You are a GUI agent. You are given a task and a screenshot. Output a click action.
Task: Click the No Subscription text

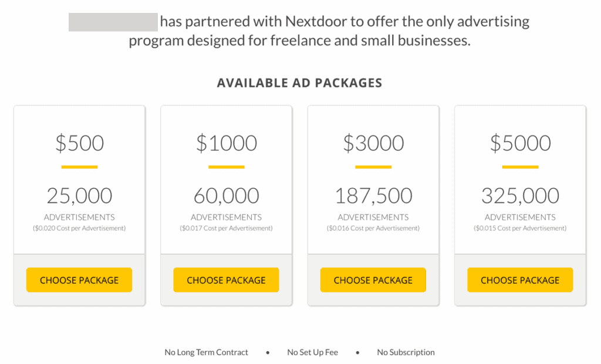tap(406, 352)
